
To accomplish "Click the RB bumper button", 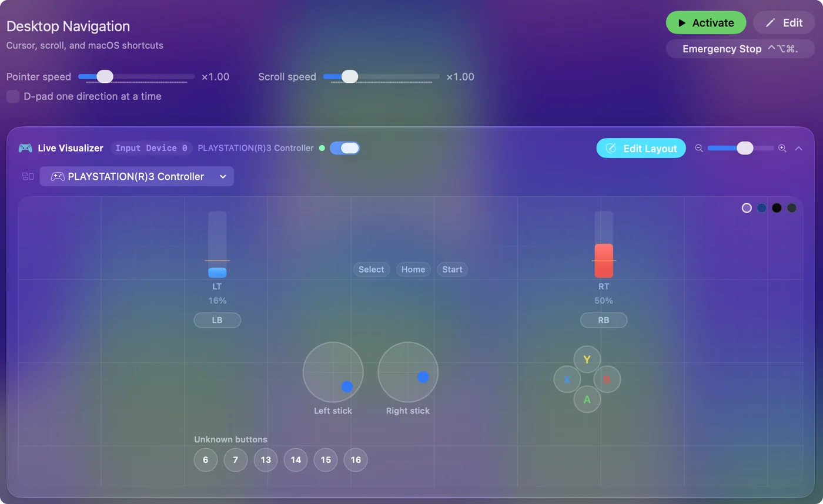I will (604, 320).
